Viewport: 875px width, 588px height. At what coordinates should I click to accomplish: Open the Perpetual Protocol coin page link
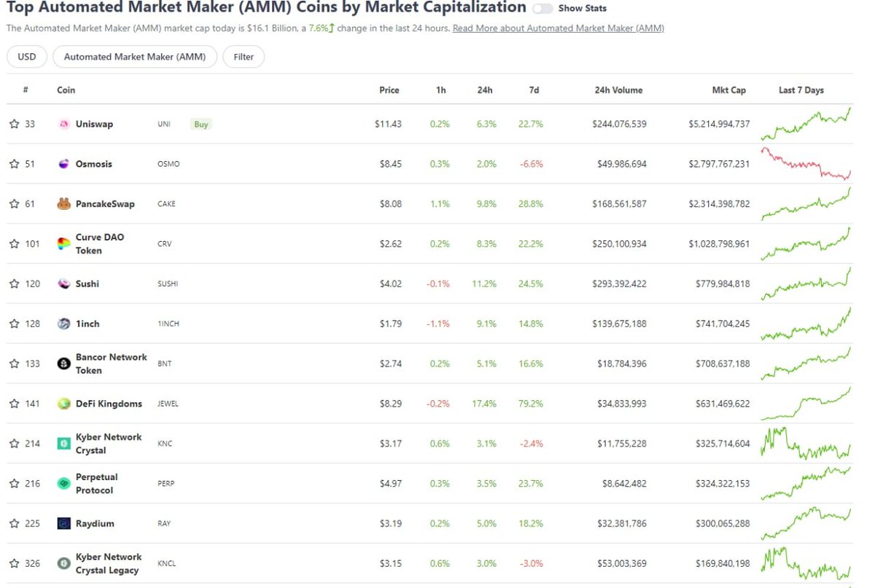click(x=97, y=484)
